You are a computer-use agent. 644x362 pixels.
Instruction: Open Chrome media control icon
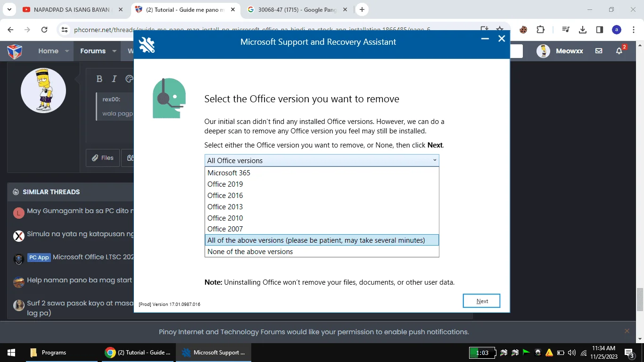click(566, 30)
